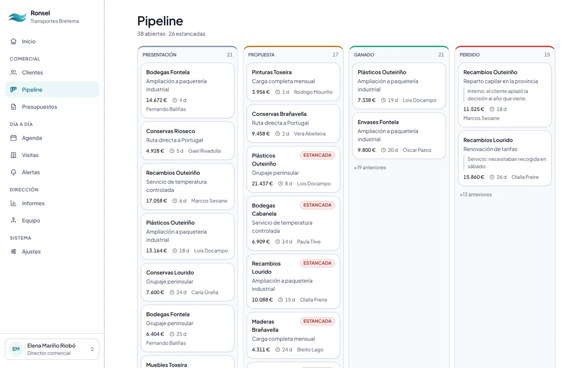Viewport: 588px width, 368px height.
Task: Click the name Vera Abelleira
Action: coord(310,134)
